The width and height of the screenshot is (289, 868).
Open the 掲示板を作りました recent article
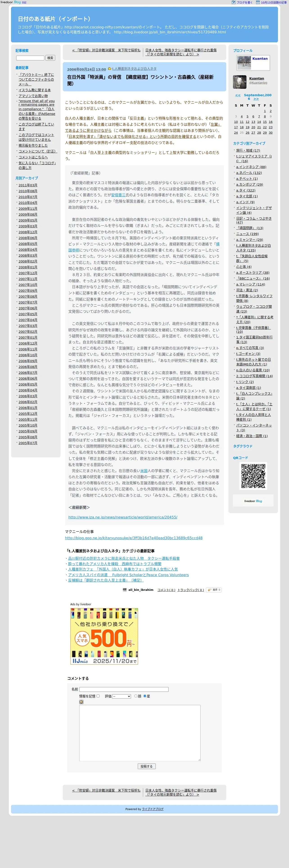(x=33, y=145)
